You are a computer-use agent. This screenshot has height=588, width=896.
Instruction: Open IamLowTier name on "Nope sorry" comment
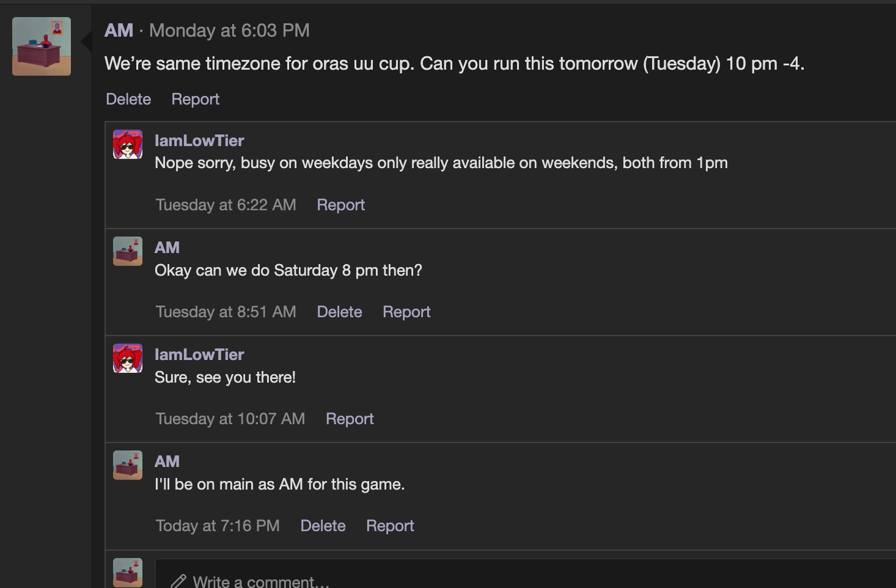pos(199,141)
